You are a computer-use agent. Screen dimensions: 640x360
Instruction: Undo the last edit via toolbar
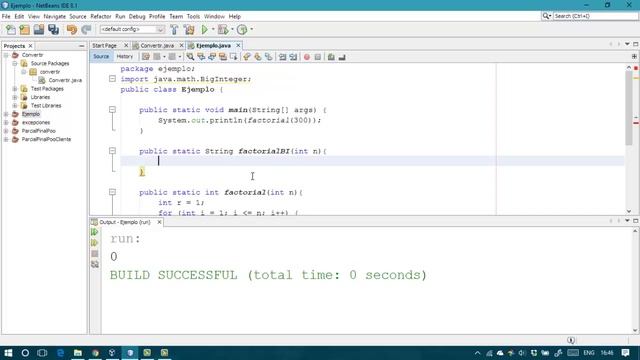coord(72,29)
